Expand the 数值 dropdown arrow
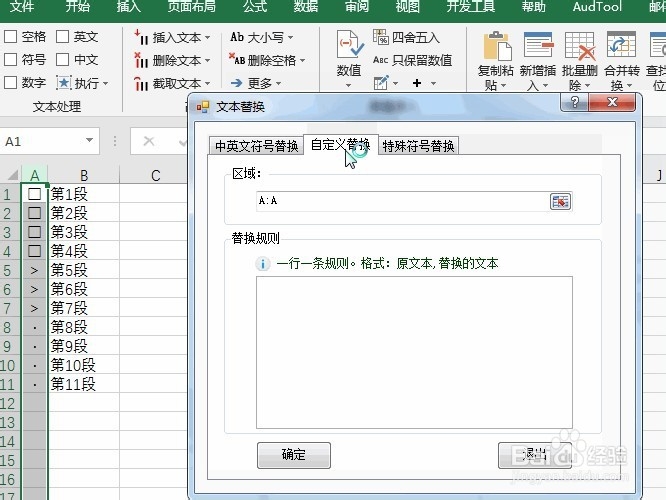 [349, 85]
